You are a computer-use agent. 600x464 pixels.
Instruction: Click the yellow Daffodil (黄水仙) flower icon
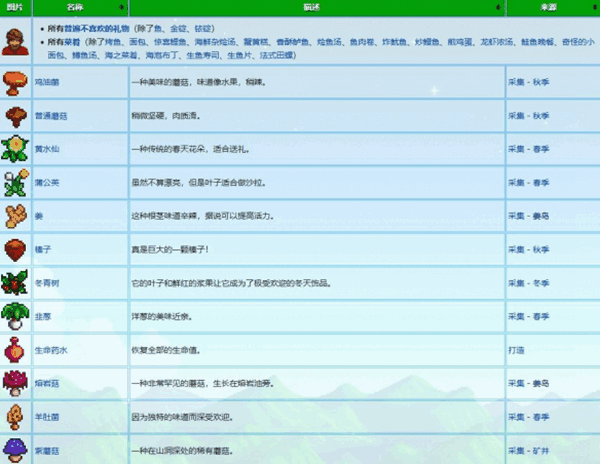tap(15, 150)
